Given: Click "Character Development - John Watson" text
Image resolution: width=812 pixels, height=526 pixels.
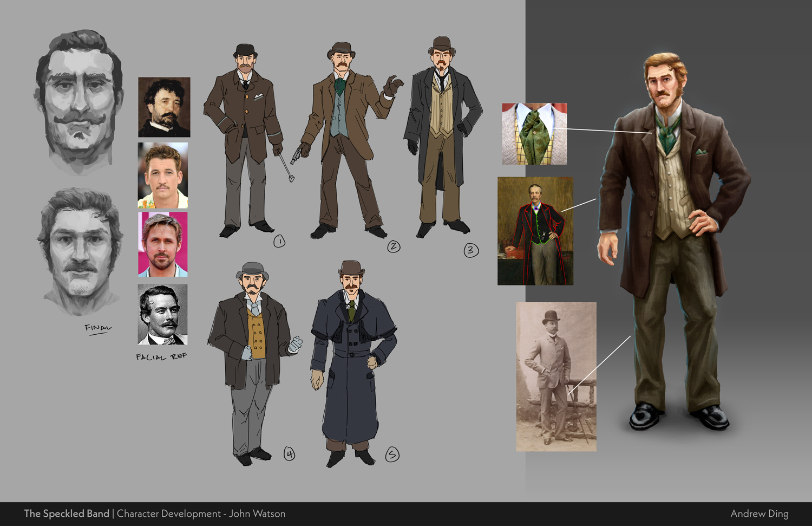Looking at the screenshot, I should click(201, 514).
